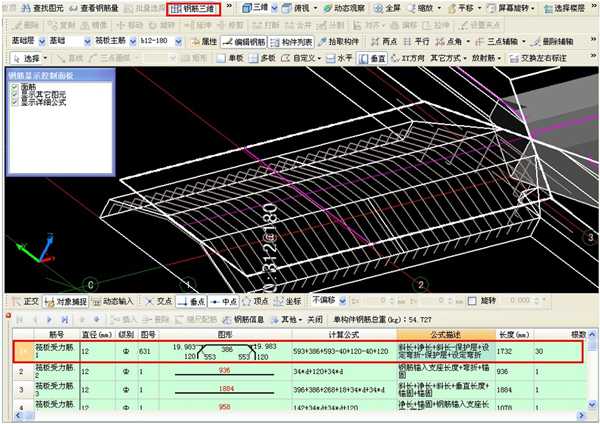Click the 钢筋三维 toolbar button

point(193,9)
